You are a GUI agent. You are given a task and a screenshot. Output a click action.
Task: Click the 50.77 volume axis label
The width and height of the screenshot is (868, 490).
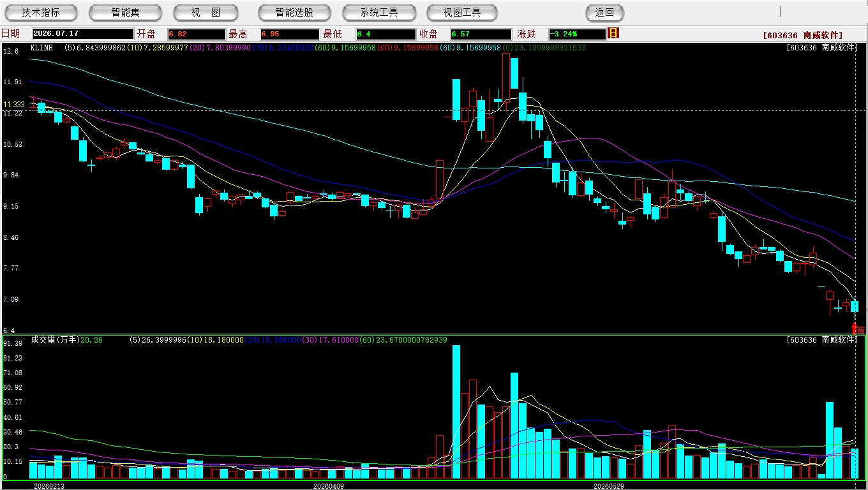pos(13,403)
